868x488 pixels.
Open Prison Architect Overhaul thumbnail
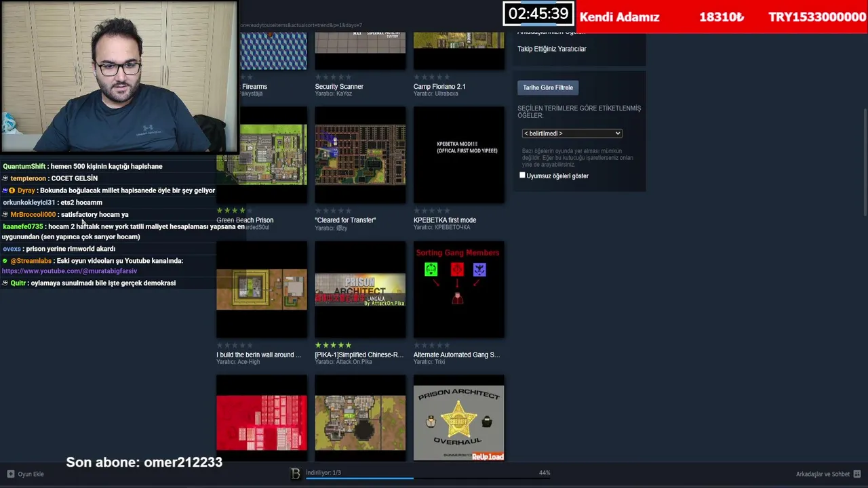pyautogui.click(x=458, y=418)
